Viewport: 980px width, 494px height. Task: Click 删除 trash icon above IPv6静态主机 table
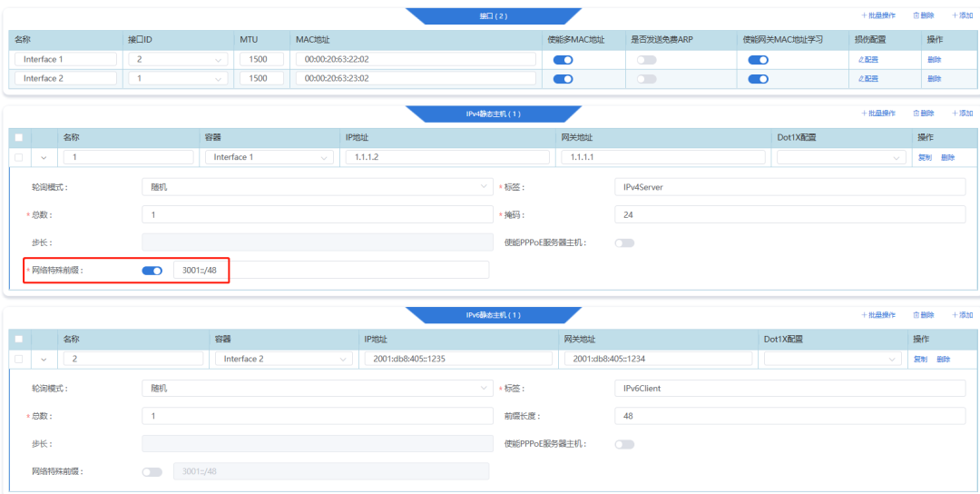916,315
